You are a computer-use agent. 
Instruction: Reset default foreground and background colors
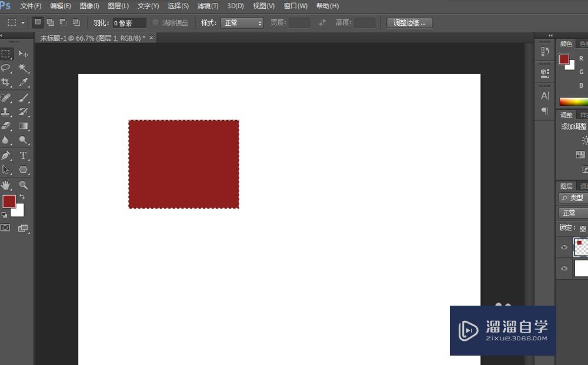(4, 215)
